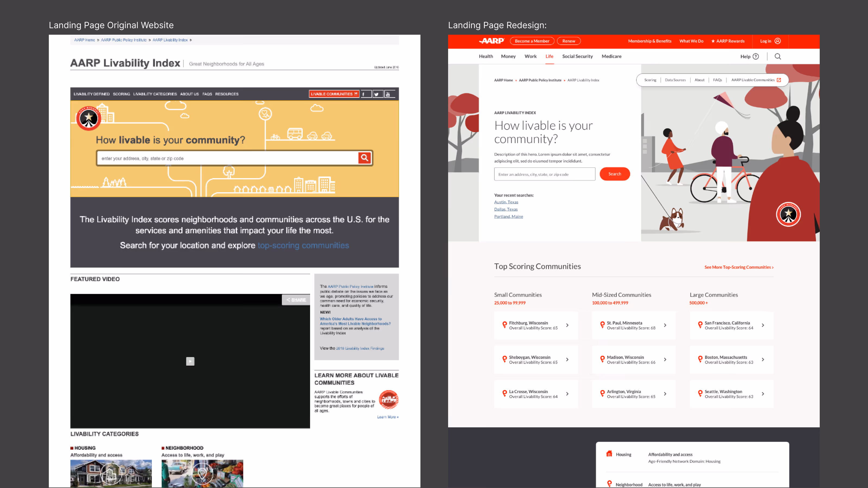Open the Scoring link in redesign pill menu
Image resolution: width=868 pixels, height=488 pixels.
650,80
